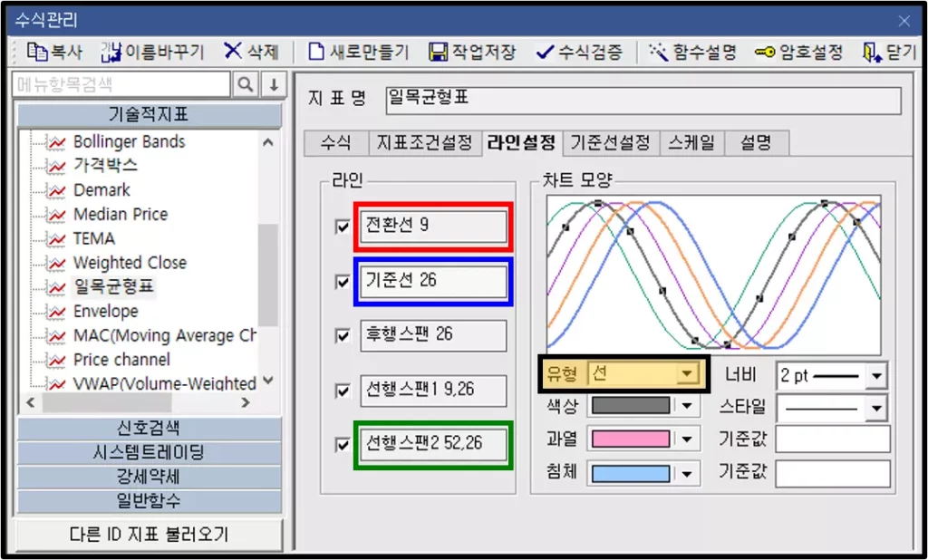
Task: Expand the 시스템트레이딩 category
Action: [150, 453]
